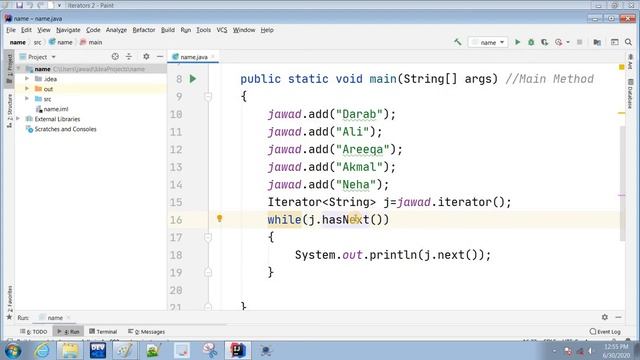Open the Navigate menu
This screenshot has height=360, width=640.
coord(68,30)
